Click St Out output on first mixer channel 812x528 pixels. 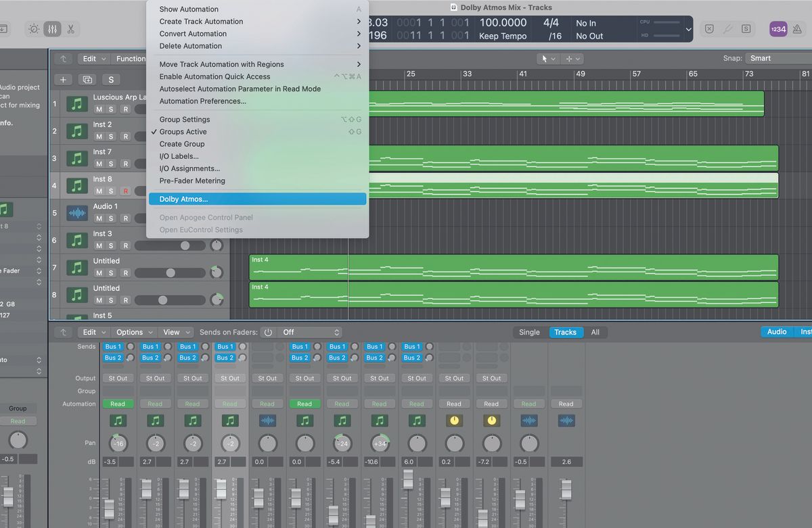(x=118, y=378)
